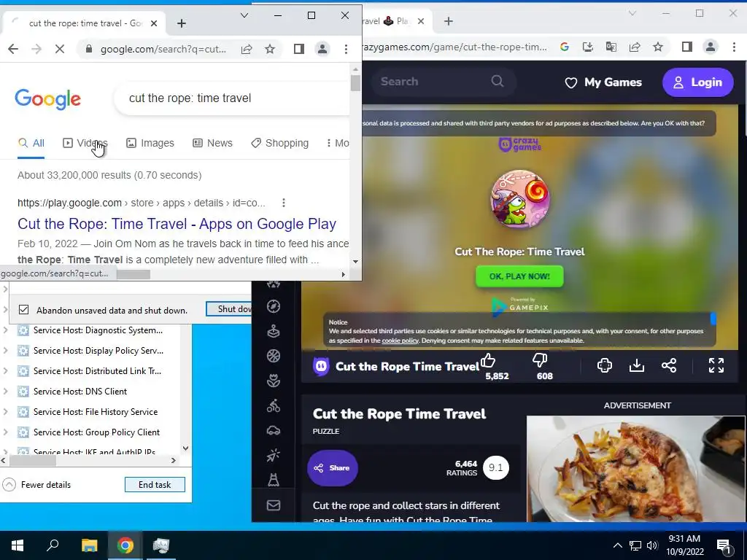
Task: Close the cut the rope Google tab
Action: 153,23
